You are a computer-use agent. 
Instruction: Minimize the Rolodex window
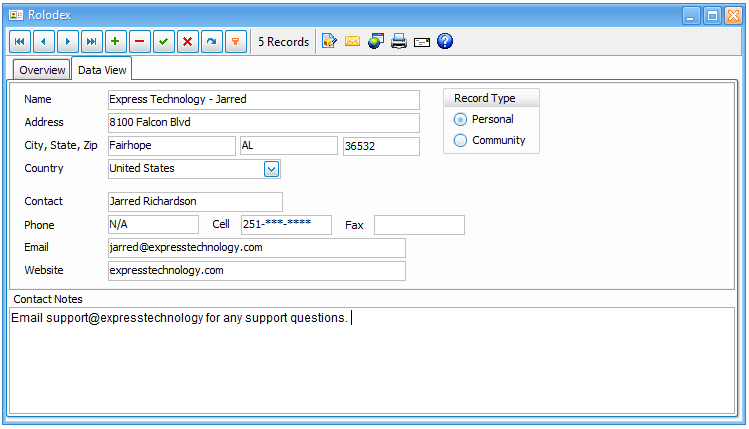click(x=690, y=16)
